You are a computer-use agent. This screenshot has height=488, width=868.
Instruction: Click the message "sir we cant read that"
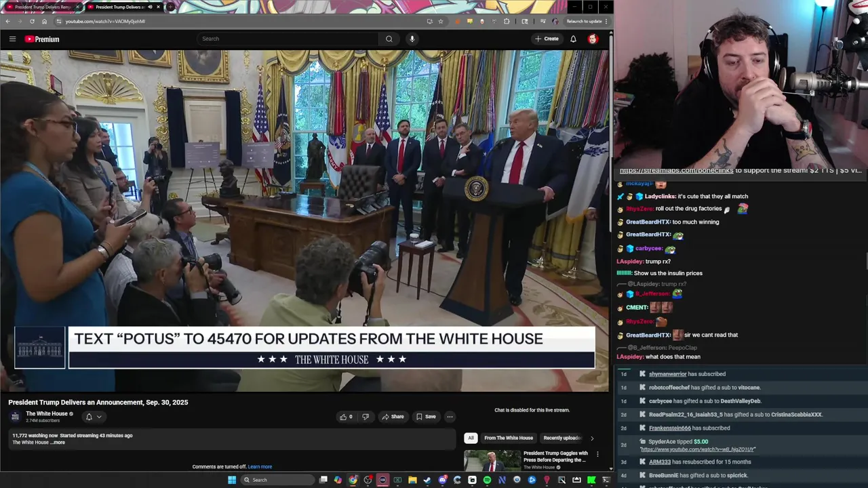click(711, 335)
